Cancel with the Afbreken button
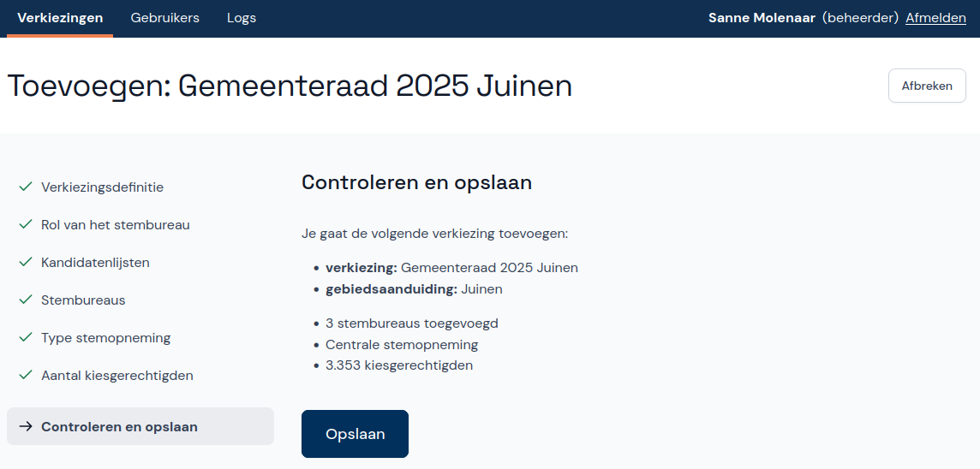Image resolution: width=980 pixels, height=469 pixels. [x=927, y=86]
